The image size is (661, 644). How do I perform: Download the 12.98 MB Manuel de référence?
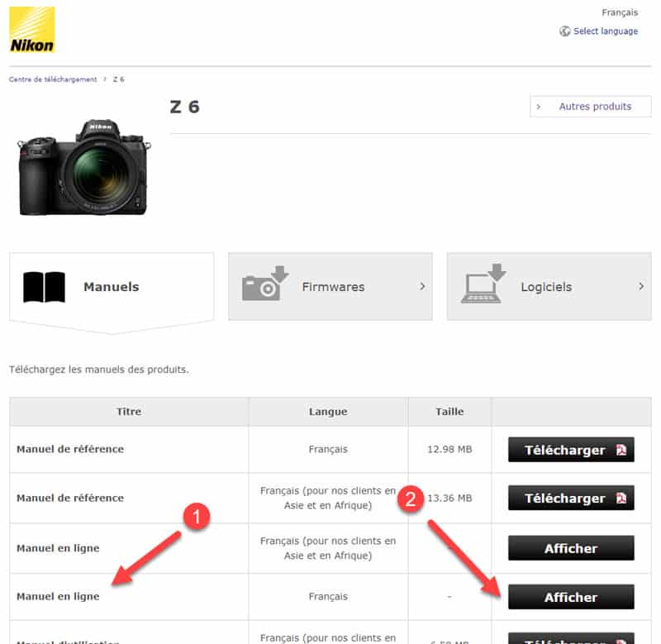[x=571, y=450]
